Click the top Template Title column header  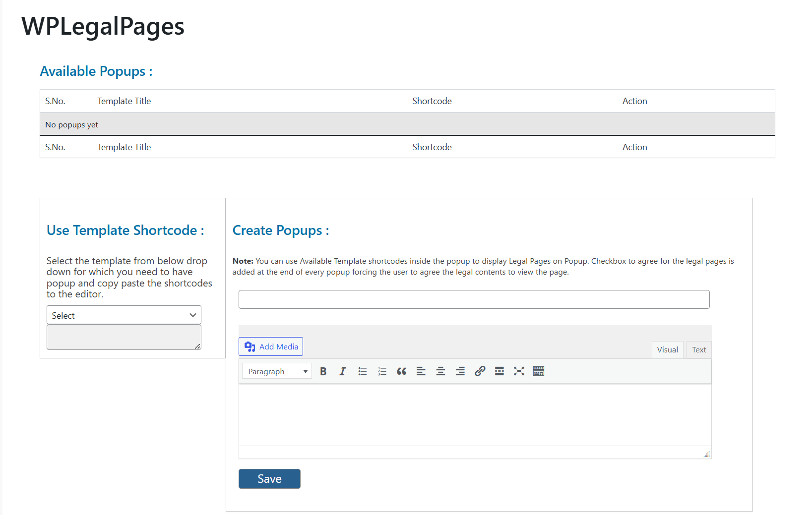[x=124, y=101]
